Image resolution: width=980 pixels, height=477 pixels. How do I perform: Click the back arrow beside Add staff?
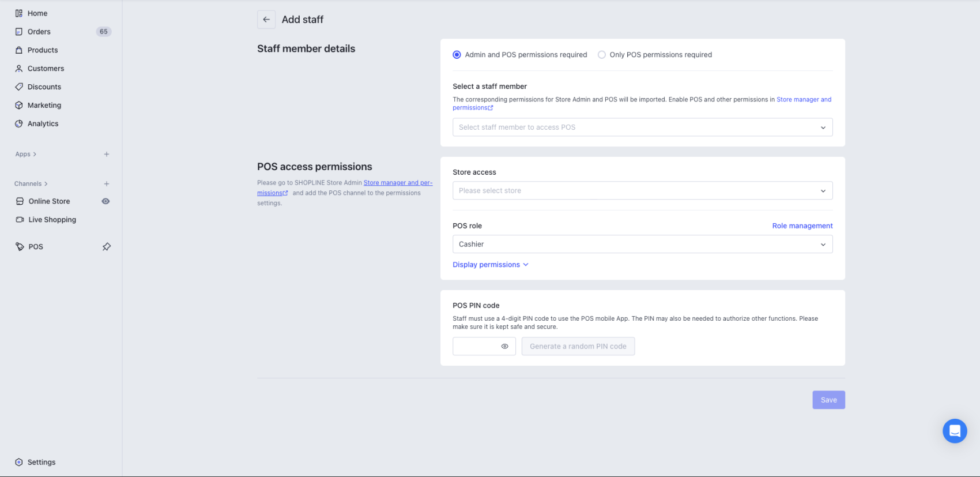coord(266,20)
